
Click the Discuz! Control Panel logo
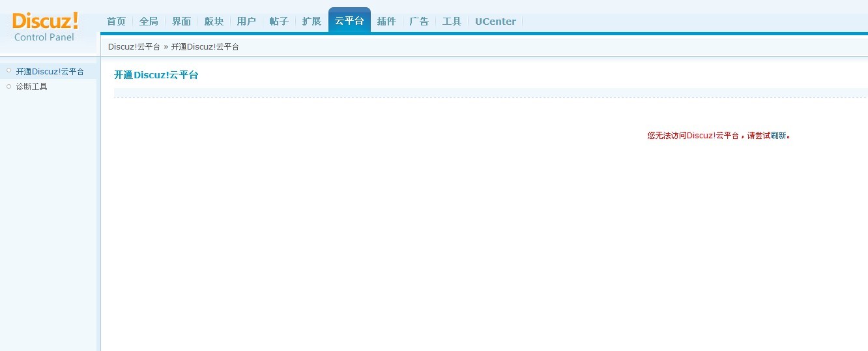(x=46, y=27)
